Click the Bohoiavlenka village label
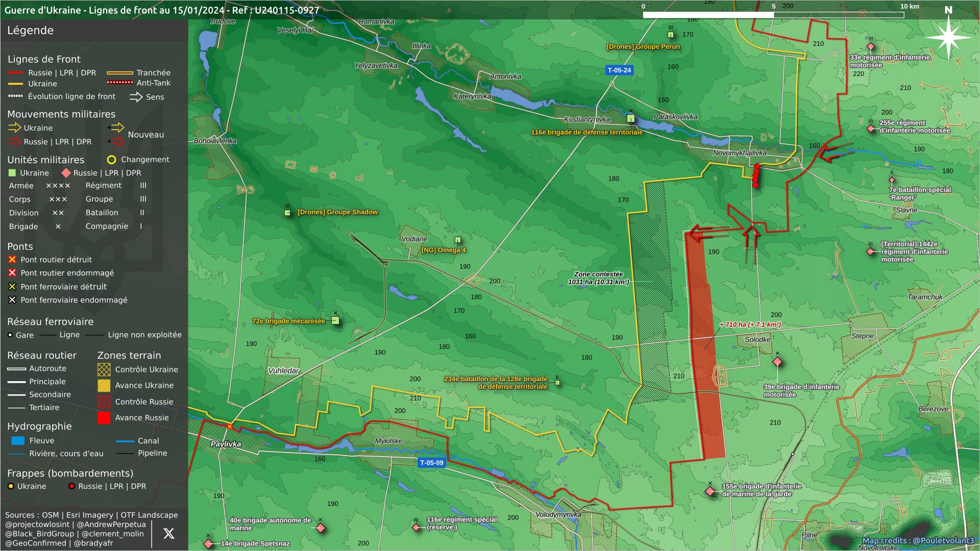This screenshot has width=980, height=551. [x=215, y=141]
